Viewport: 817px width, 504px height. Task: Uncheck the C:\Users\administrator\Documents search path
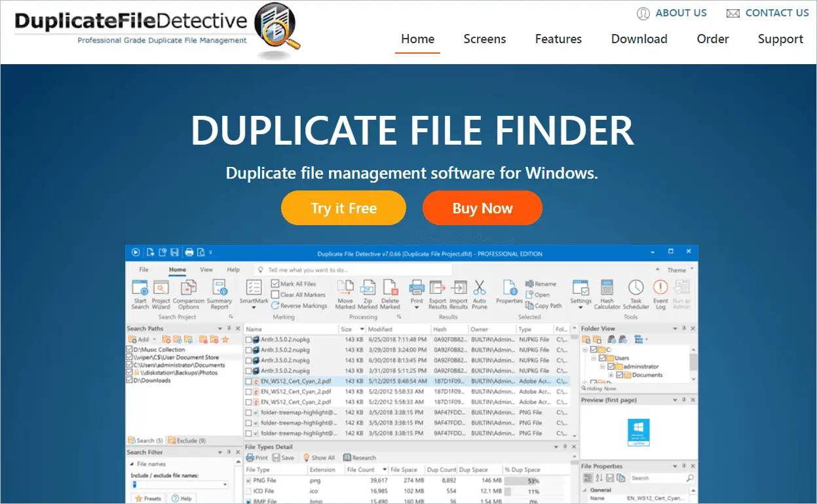[x=129, y=365]
